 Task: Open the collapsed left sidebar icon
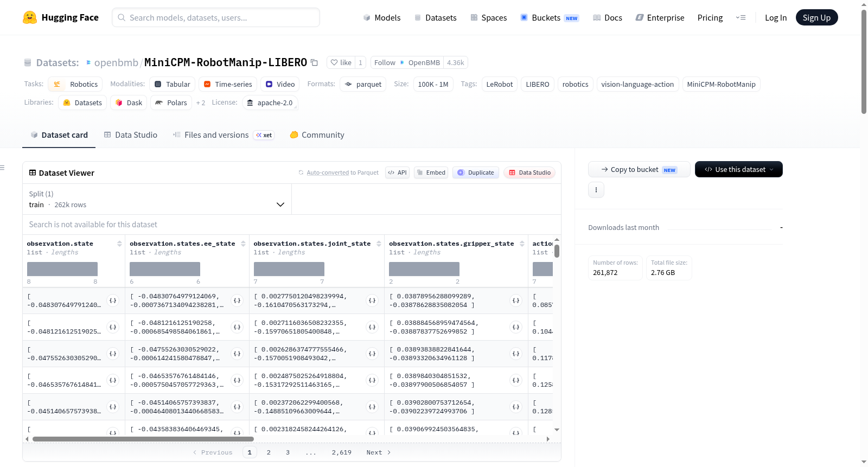2,168
